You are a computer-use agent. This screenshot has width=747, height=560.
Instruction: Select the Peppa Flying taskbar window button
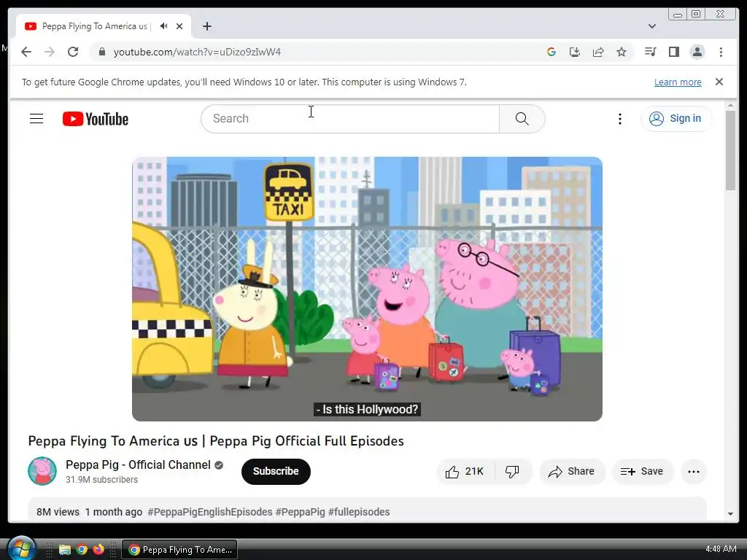179,550
